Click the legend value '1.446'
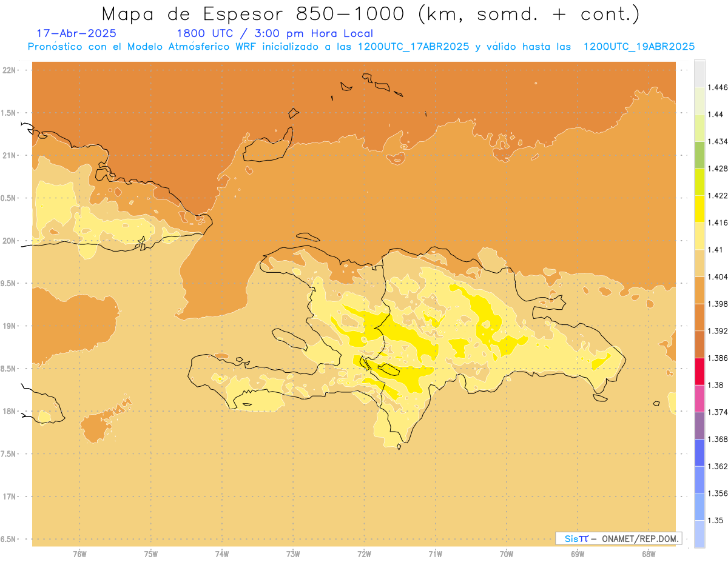 pos(719,87)
